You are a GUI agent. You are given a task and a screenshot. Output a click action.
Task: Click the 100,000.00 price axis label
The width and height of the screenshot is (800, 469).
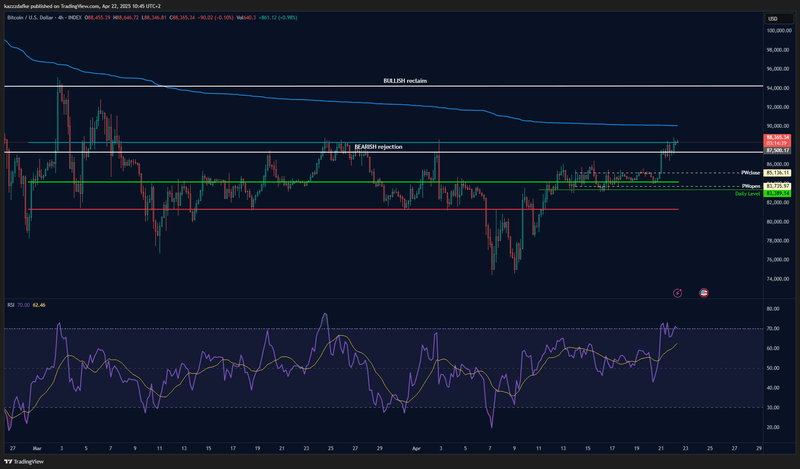779,31
